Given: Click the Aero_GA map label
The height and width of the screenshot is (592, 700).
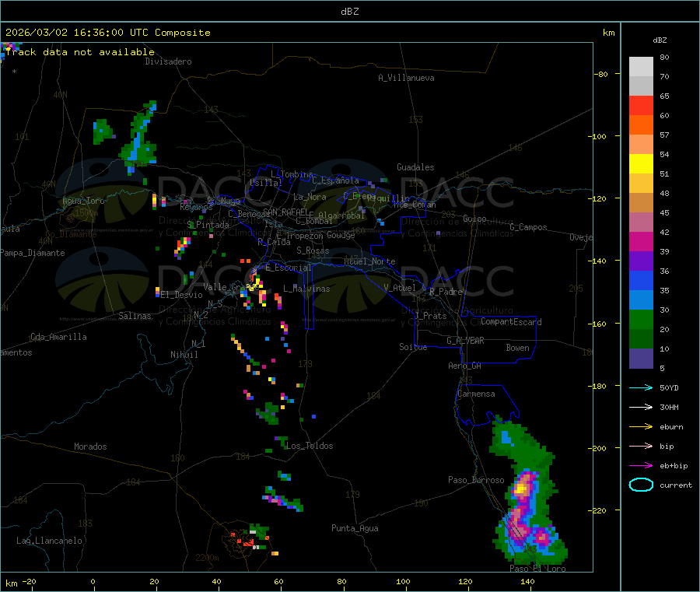Looking at the screenshot, I should click(x=465, y=366).
